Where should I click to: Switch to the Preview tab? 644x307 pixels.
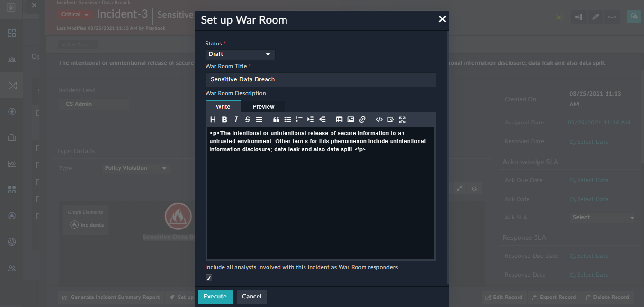(x=263, y=106)
